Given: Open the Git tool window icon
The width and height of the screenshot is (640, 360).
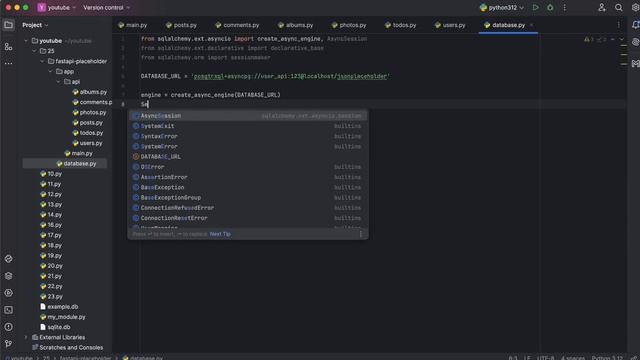Looking at the screenshot, I should [x=8, y=344].
